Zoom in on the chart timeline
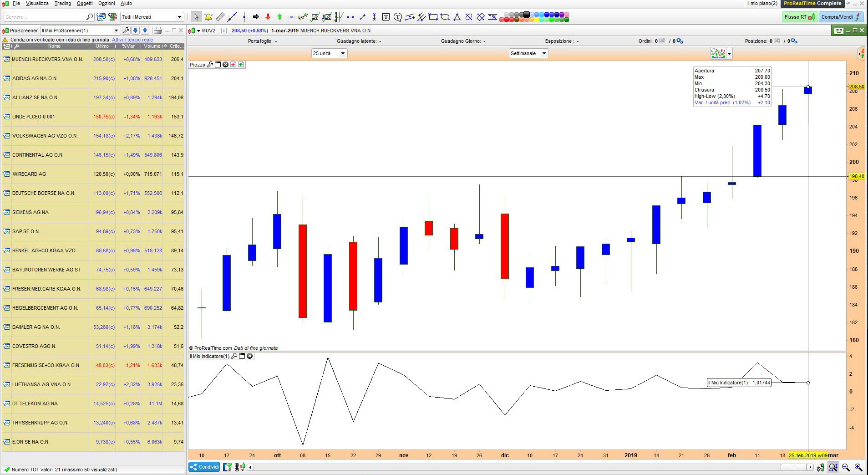The width and height of the screenshot is (868, 475). (x=858, y=467)
